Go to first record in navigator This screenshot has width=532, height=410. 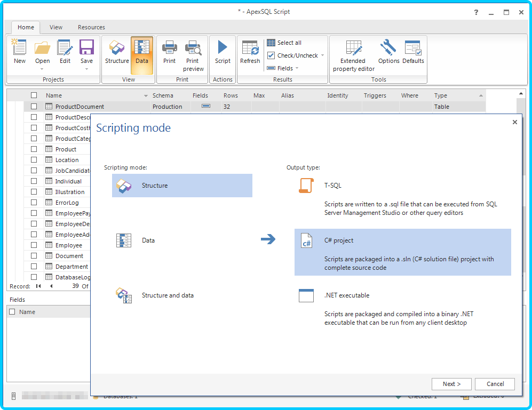[x=38, y=286]
